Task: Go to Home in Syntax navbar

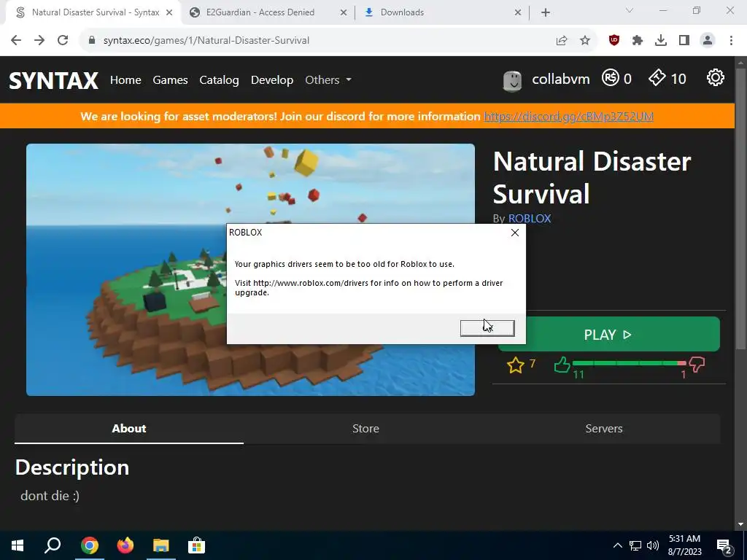Action: 125,80
